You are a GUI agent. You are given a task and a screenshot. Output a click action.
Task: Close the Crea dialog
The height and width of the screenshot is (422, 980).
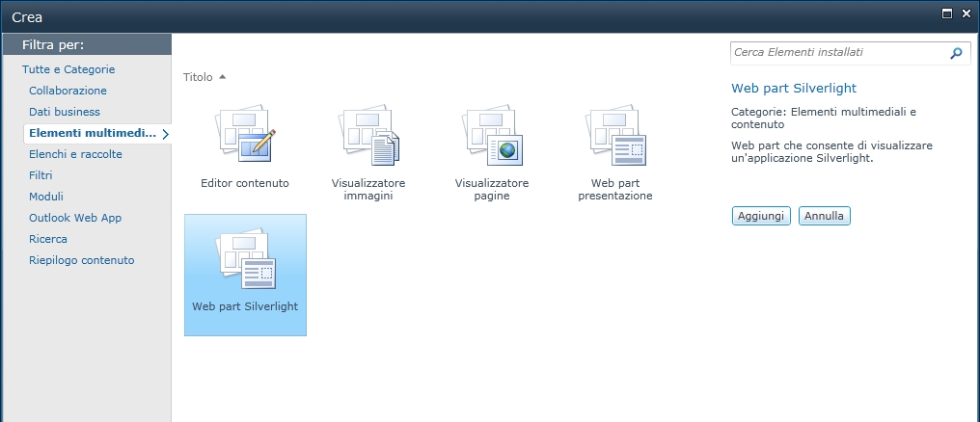pos(966,13)
